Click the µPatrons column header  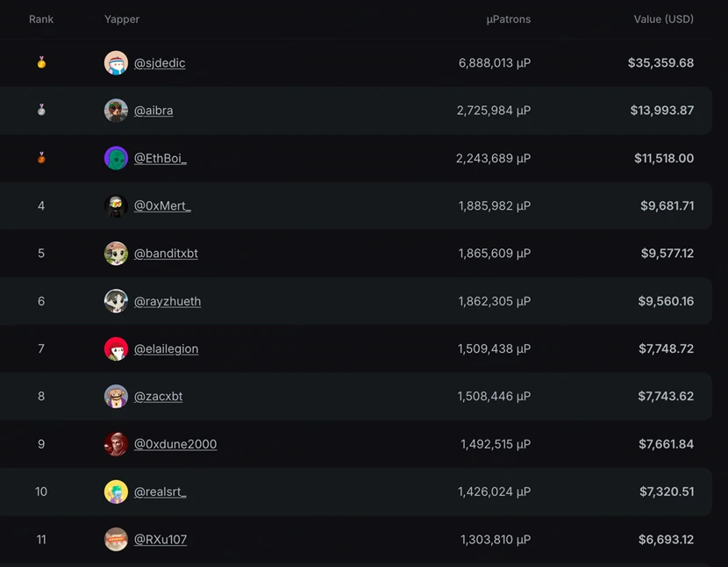point(508,18)
